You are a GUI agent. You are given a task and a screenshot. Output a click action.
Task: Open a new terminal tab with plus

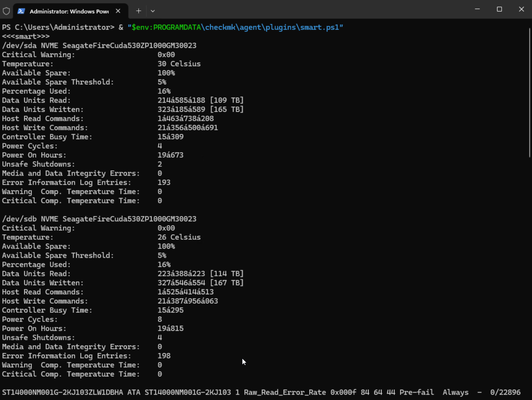[139, 11]
